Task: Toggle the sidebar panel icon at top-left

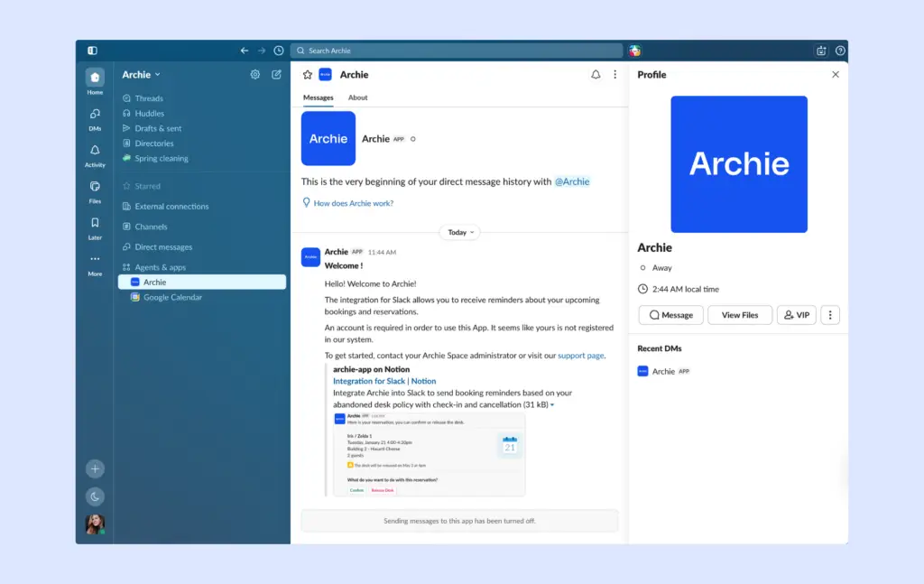Action: 93,51
